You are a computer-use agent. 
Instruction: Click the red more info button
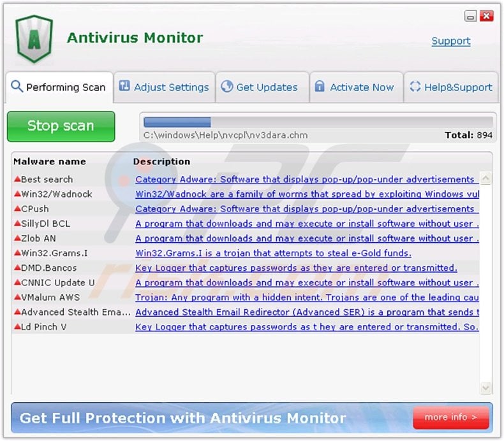pos(451,417)
